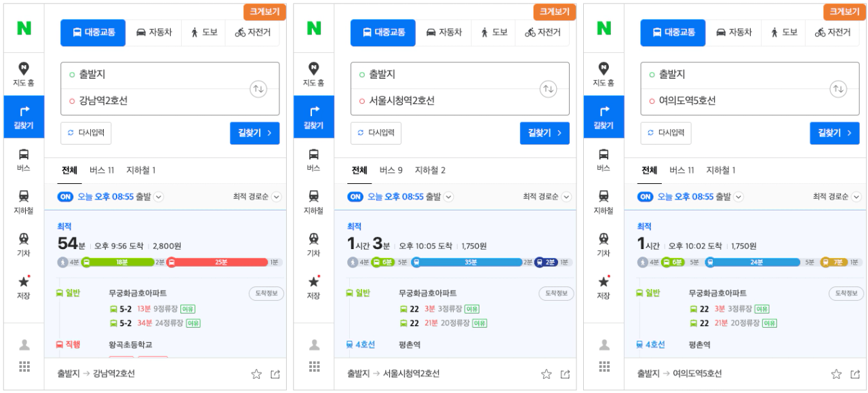Toggle ON departure switch in 여의도역 panel
This screenshot has width=868, height=393.
pos(646,197)
